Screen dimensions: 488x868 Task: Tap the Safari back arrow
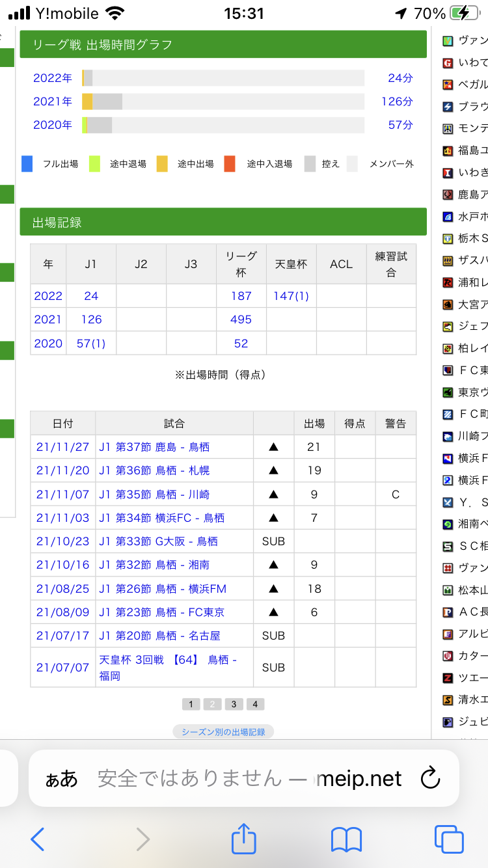[x=38, y=839]
